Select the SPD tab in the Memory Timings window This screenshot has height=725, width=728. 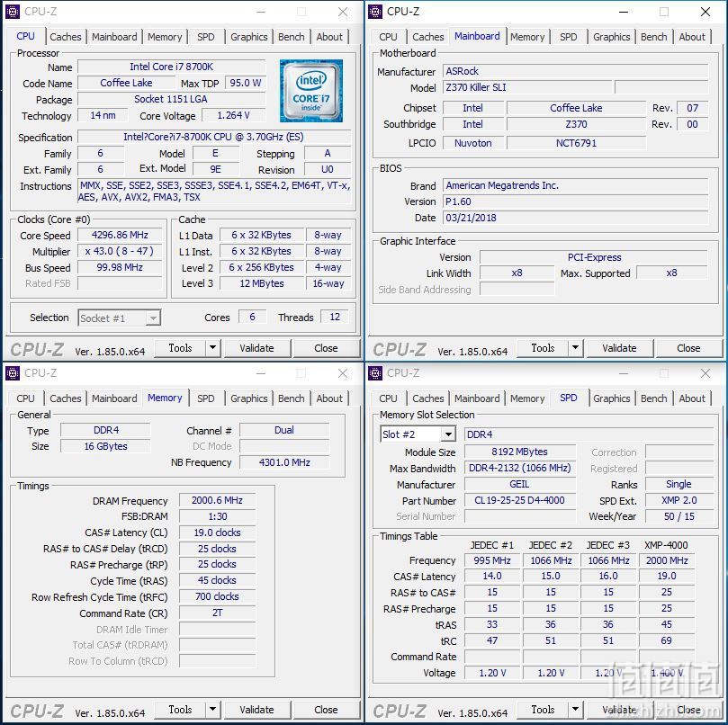click(x=206, y=398)
